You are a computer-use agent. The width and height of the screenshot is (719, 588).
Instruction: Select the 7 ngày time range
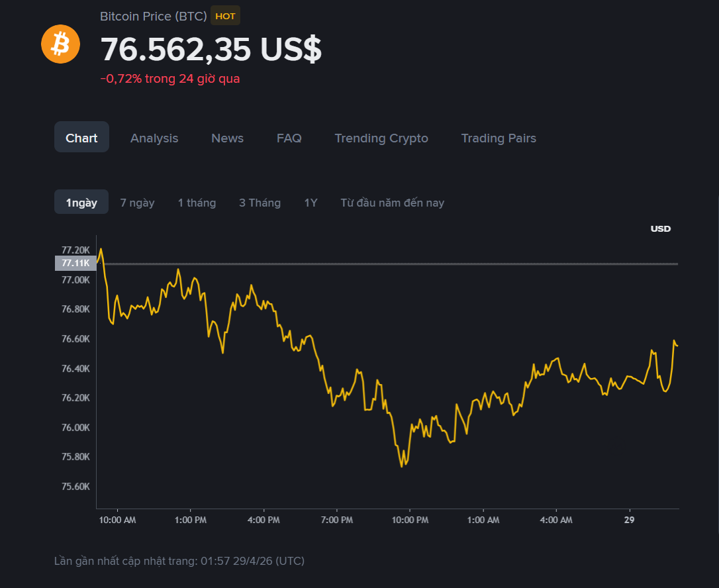point(137,203)
